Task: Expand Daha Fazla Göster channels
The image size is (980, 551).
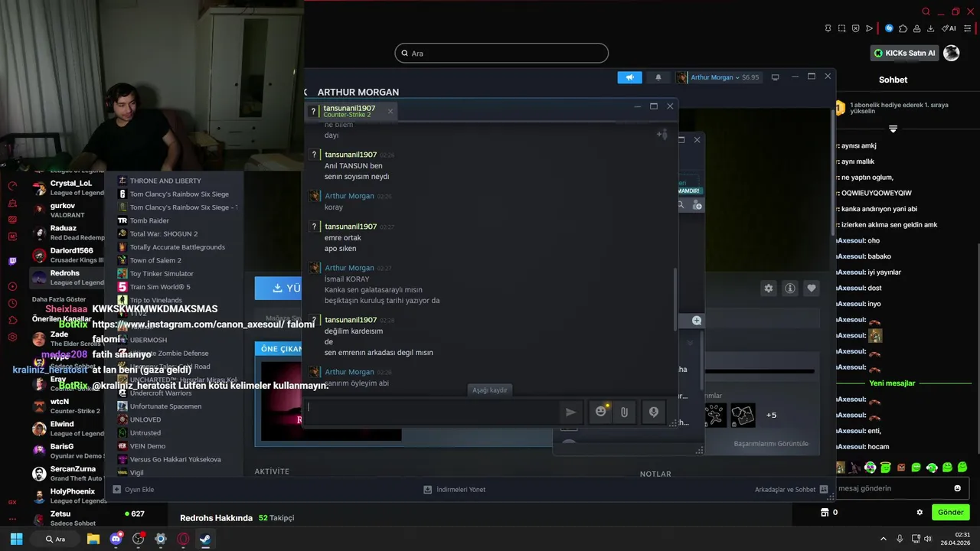Action: 59,299
